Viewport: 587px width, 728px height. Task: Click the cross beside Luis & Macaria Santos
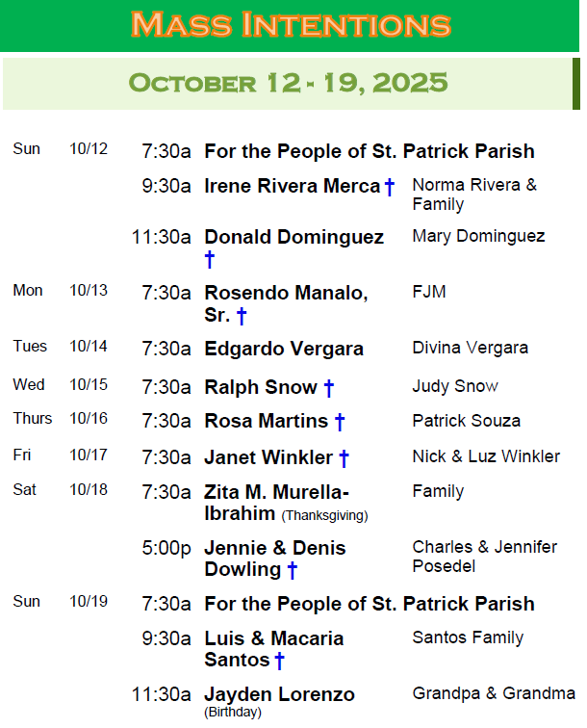click(x=279, y=661)
